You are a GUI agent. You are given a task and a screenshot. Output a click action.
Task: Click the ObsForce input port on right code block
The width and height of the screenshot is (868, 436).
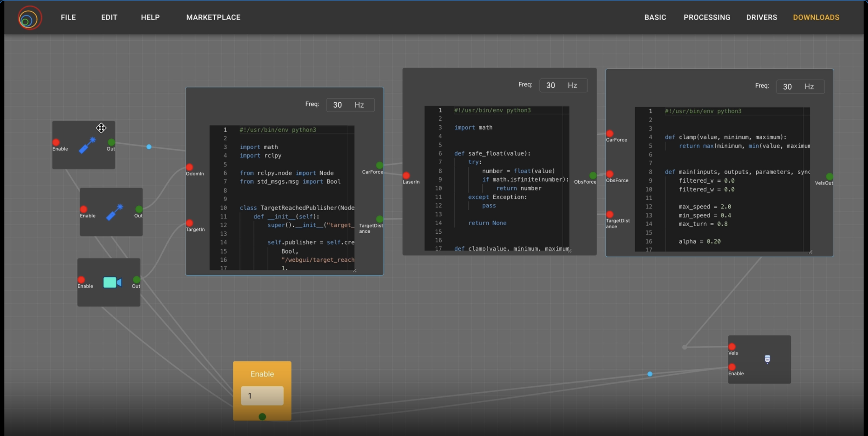click(610, 174)
